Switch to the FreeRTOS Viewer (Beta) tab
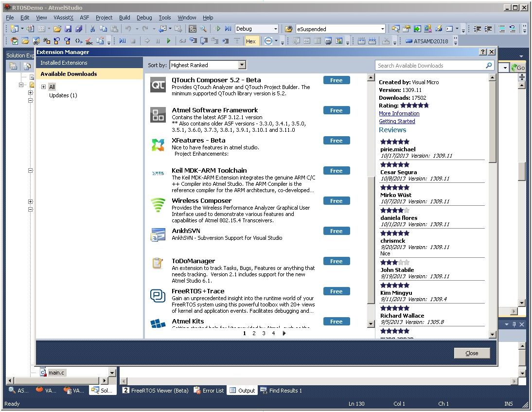Image resolution: width=532 pixels, height=412 pixels. click(x=156, y=390)
